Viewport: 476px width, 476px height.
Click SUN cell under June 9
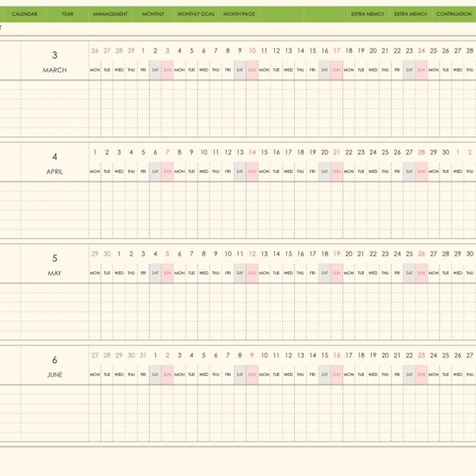coord(252,375)
